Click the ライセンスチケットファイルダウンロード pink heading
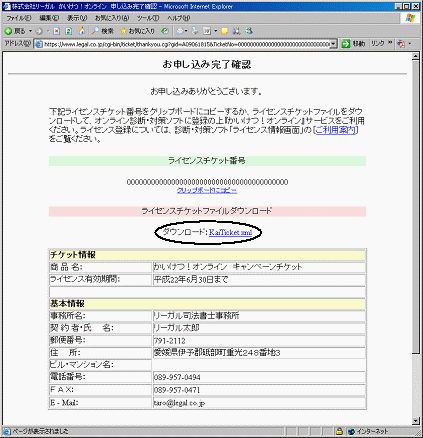The width and height of the screenshot is (423, 438). pos(207,211)
